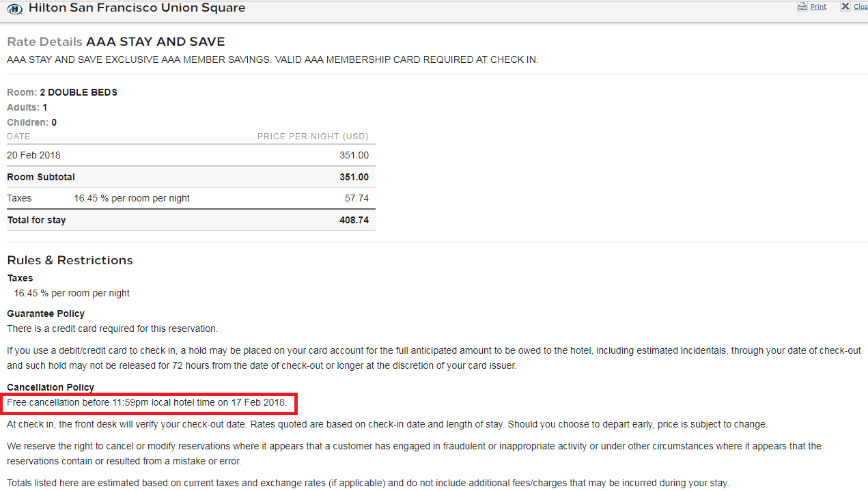Click the Room Subtotal row label
This screenshot has height=491, width=868.
(x=41, y=177)
